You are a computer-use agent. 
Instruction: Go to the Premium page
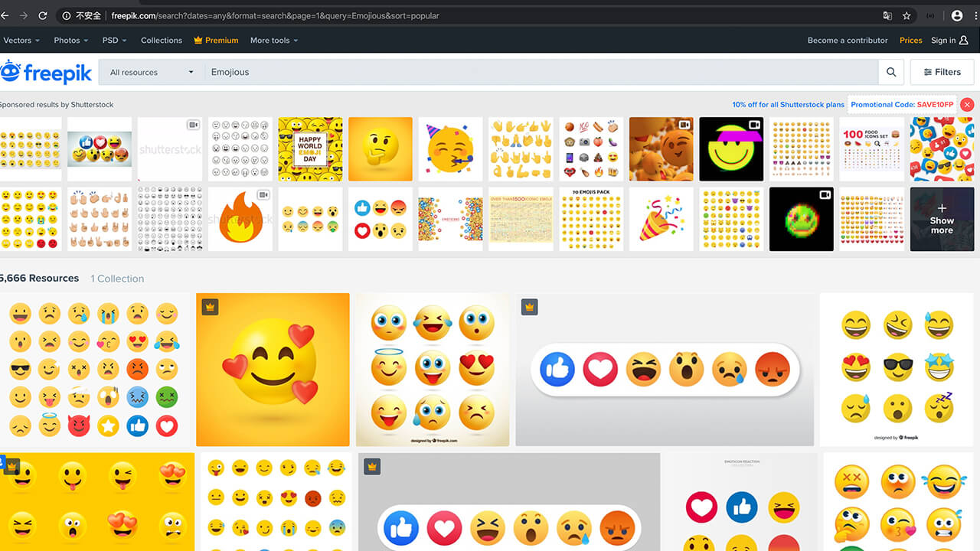click(x=216, y=40)
